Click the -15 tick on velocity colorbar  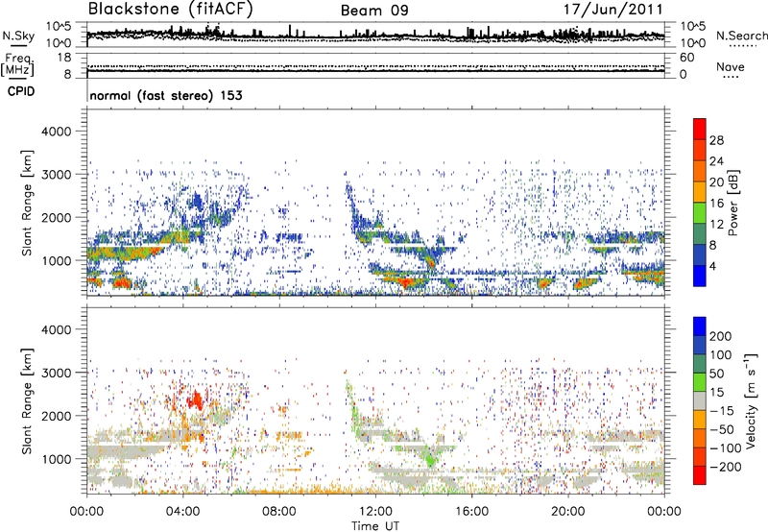point(722,411)
